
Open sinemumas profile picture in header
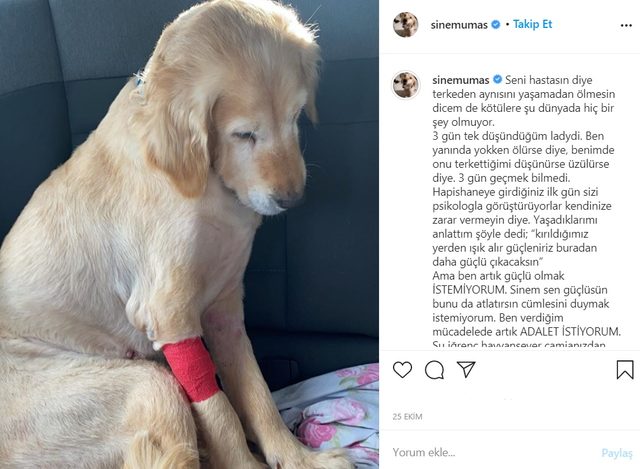pos(405,24)
